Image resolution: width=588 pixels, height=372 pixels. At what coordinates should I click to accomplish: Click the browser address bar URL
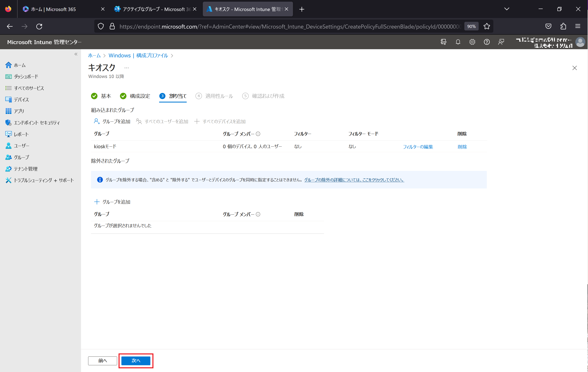coord(290,26)
